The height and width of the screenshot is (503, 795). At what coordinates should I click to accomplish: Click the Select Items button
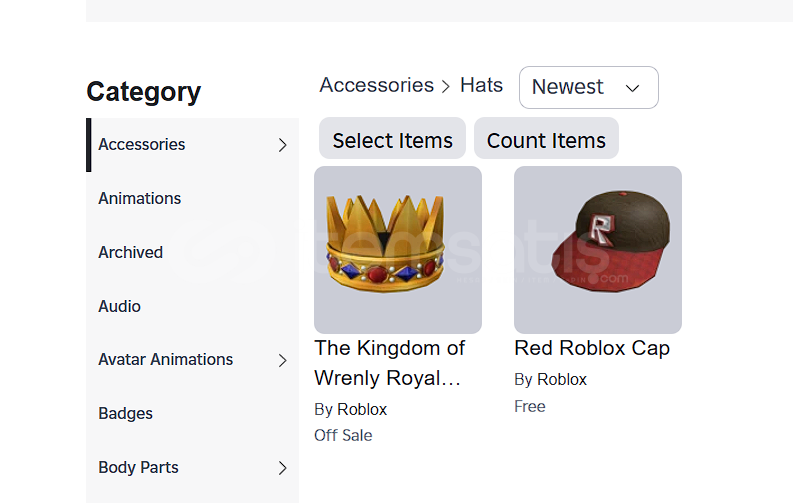click(392, 141)
